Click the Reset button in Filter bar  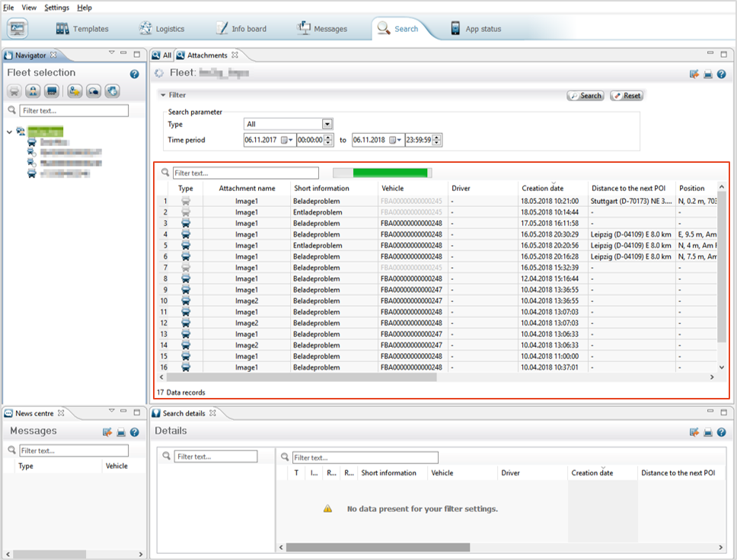click(x=627, y=96)
